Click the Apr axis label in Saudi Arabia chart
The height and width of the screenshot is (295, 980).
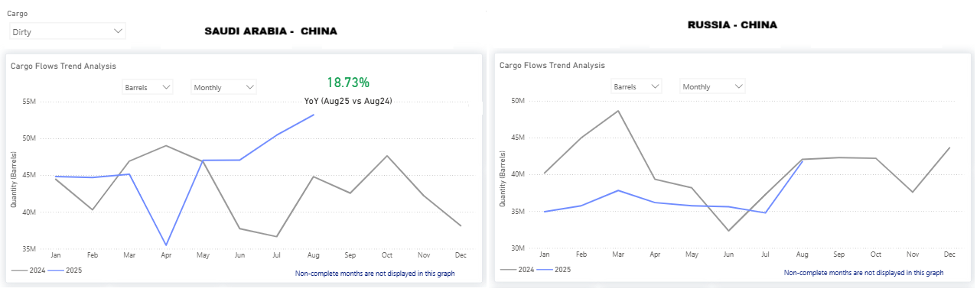point(166,255)
